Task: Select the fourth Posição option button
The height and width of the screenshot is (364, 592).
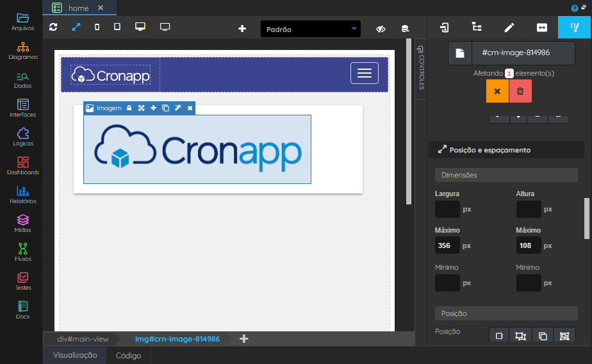Action: pos(564,336)
